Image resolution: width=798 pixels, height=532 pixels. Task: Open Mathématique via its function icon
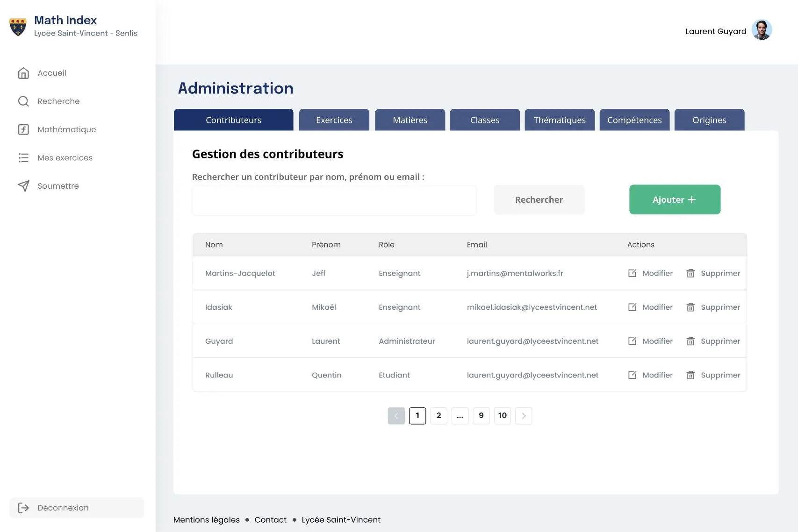[x=23, y=129]
